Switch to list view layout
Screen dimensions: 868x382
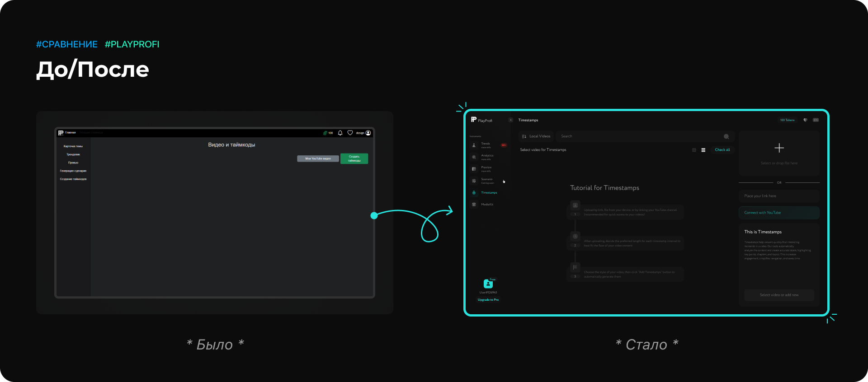coord(703,150)
